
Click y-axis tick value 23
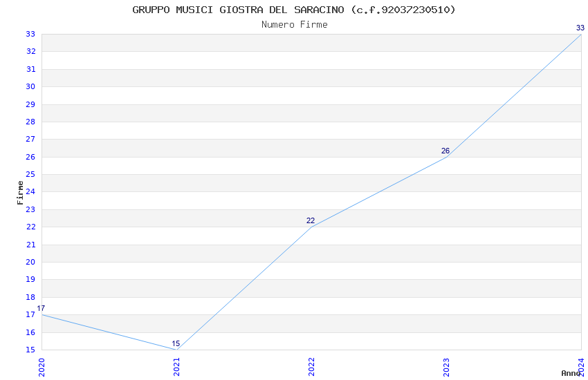pyautogui.click(x=30, y=209)
